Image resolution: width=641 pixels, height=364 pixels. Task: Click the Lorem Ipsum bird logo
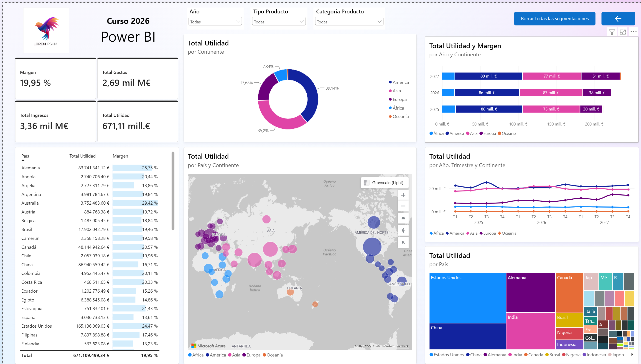46,30
